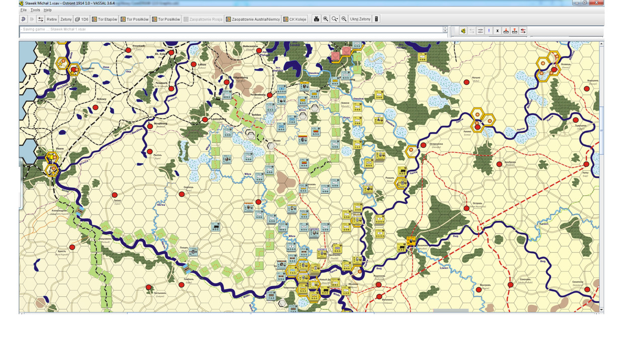
Task: Click the undo last move icon
Action: pyautogui.click(x=24, y=19)
